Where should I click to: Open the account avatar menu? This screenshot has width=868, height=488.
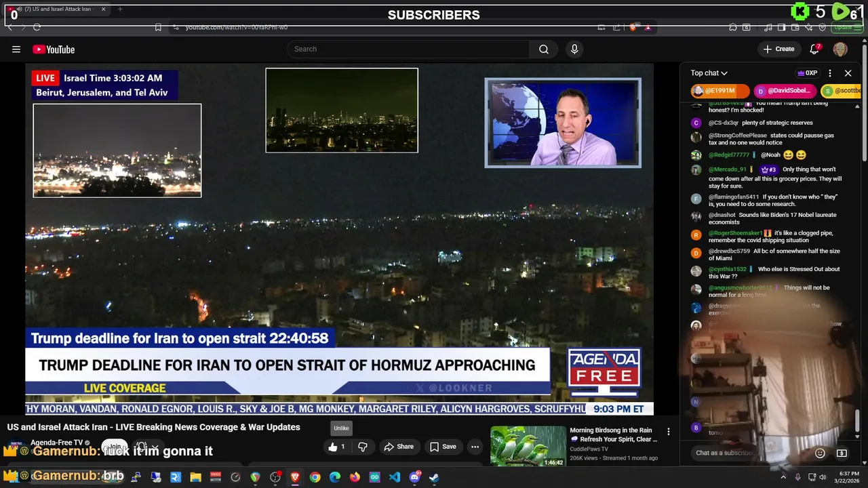tap(840, 49)
